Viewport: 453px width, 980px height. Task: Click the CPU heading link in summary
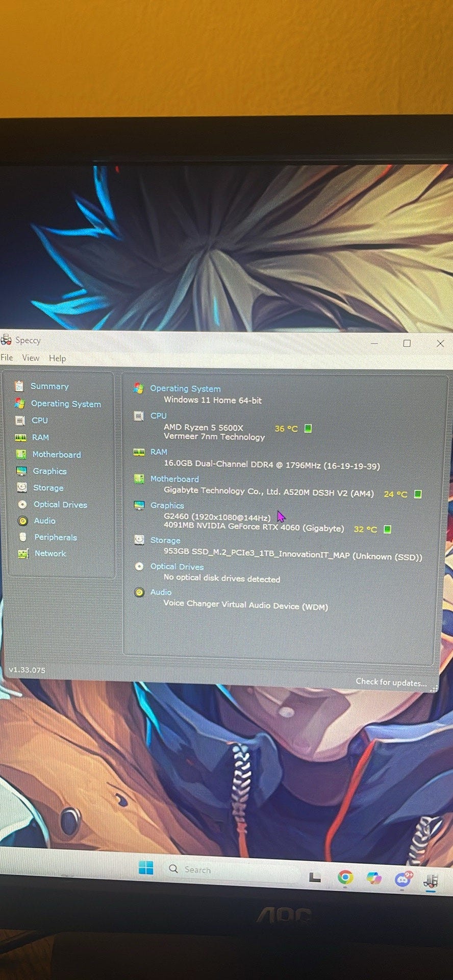(159, 416)
